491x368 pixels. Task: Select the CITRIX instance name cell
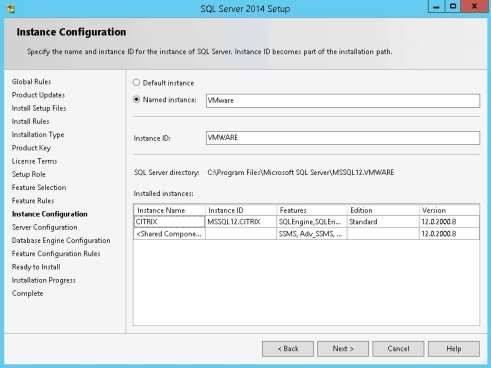[169, 222]
